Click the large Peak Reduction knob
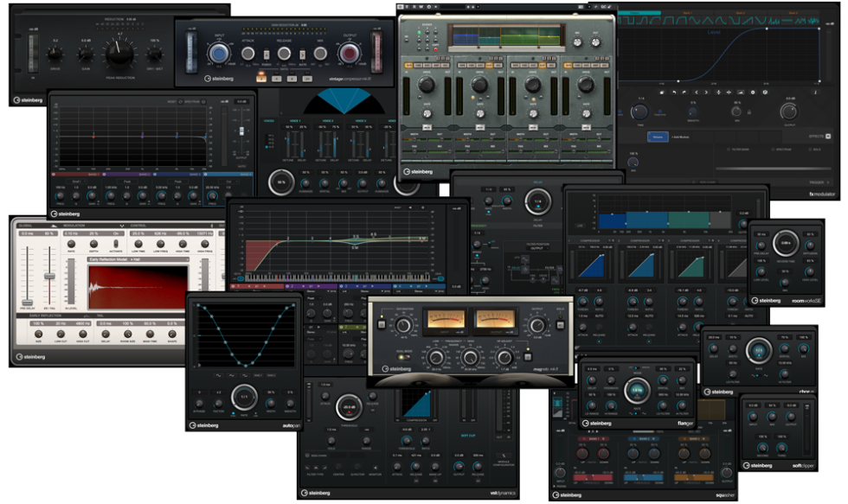The width and height of the screenshot is (848, 504). click(119, 54)
